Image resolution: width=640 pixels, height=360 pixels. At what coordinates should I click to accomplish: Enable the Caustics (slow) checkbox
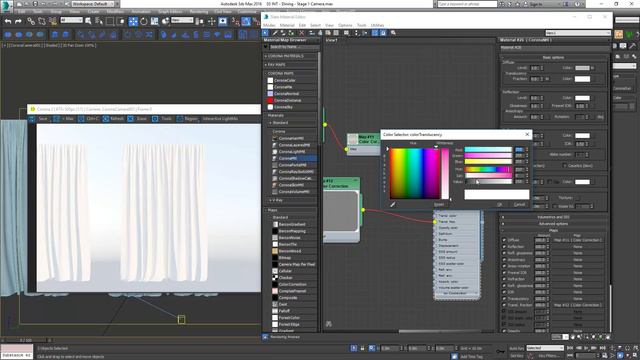(x=564, y=166)
